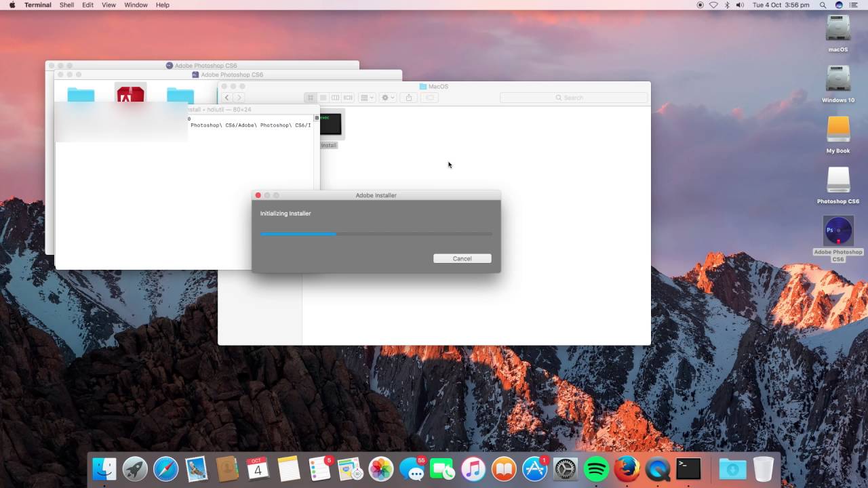Switch Finder to icon view
The height and width of the screenshot is (488, 868).
pyautogui.click(x=311, y=98)
